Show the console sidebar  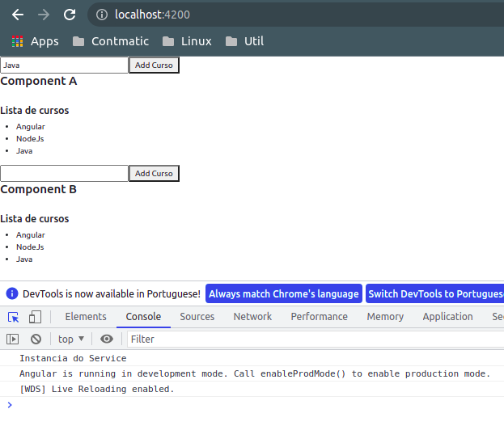12,339
